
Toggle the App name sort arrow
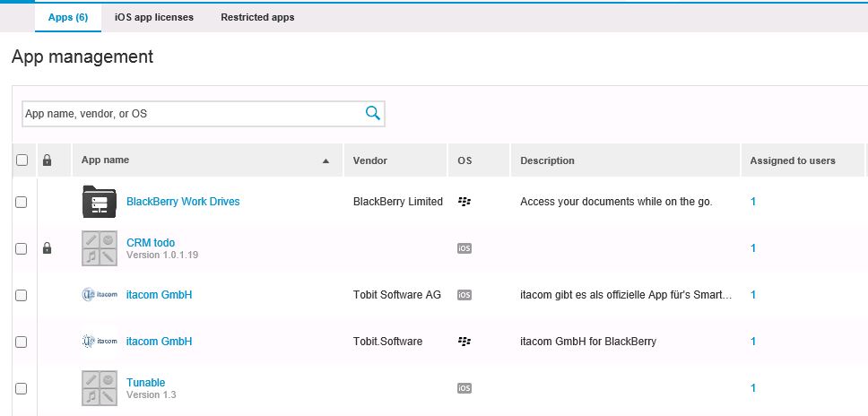tap(326, 161)
